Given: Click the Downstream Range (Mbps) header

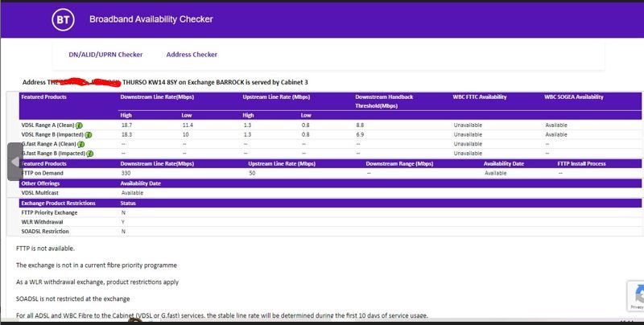Looking at the screenshot, I should click(x=399, y=164).
